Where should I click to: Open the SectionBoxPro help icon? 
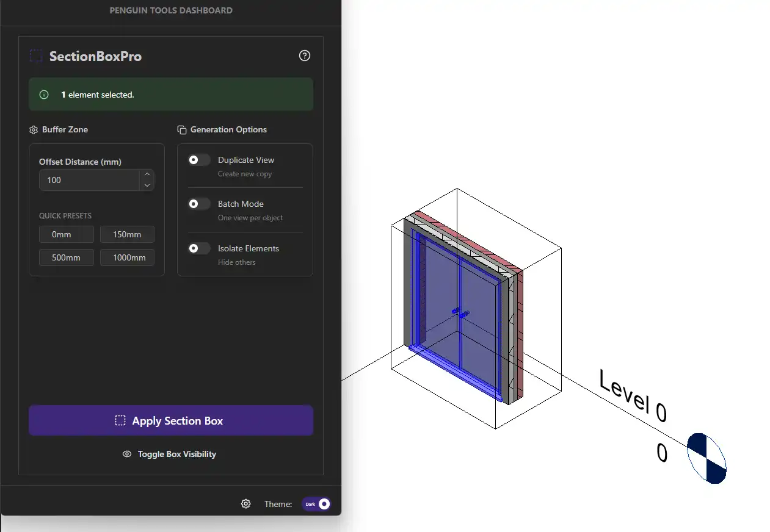pyautogui.click(x=305, y=56)
